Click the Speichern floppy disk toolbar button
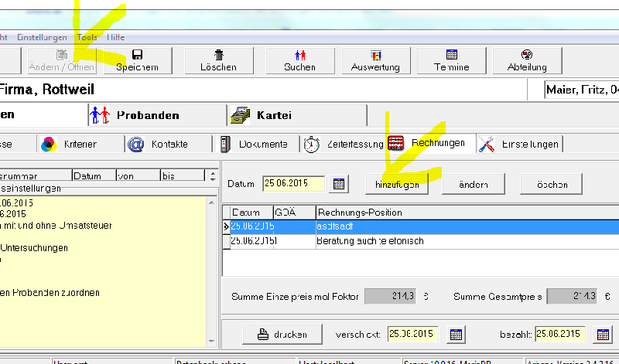Viewport: 619px width, 364px height. click(x=137, y=60)
